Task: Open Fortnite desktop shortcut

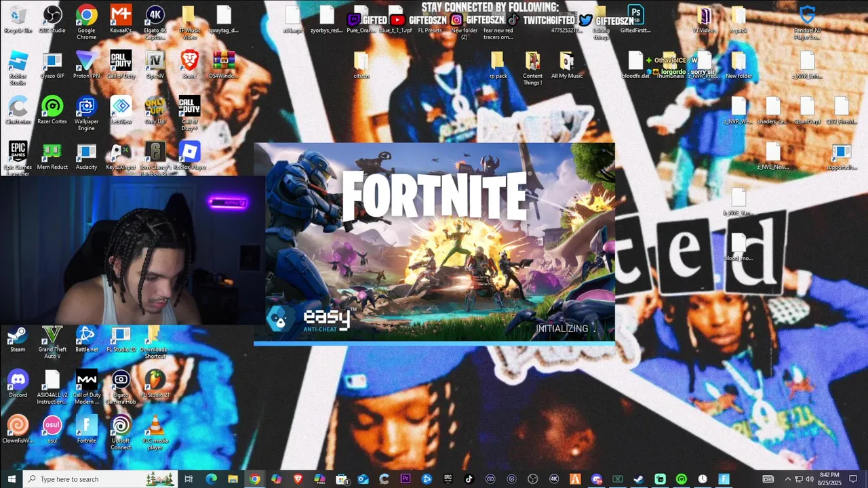Action: pyautogui.click(x=86, y=429)
